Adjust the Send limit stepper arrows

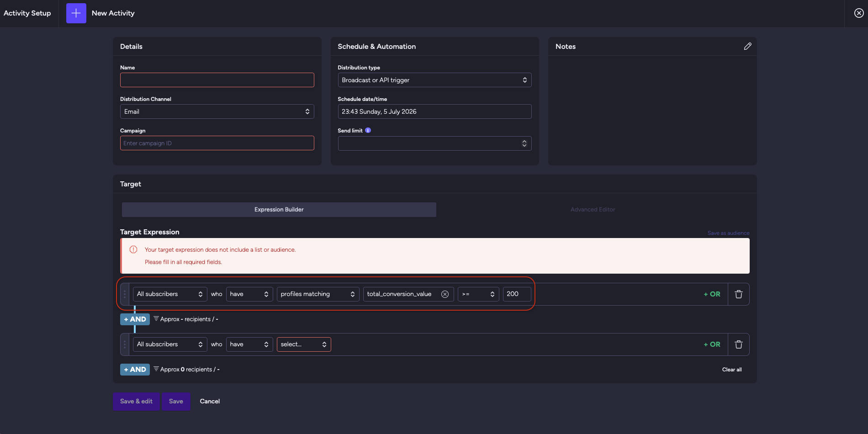pyautogui.click(x=524, y=143)
